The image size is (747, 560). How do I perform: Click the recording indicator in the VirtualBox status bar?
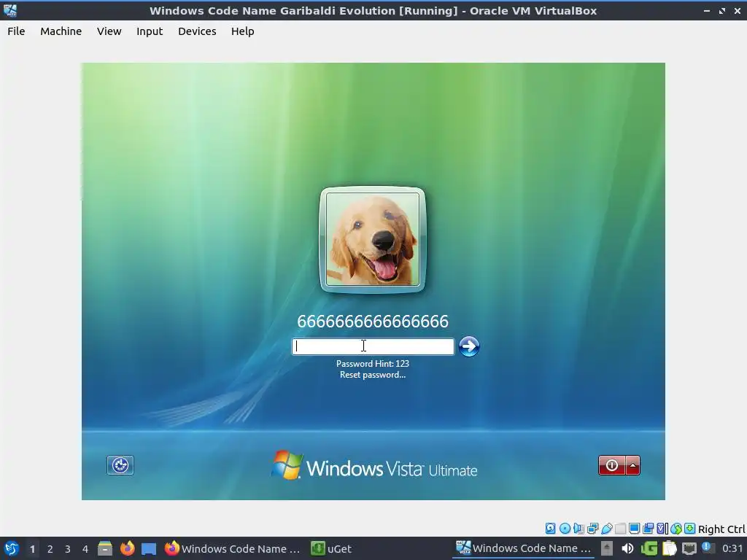click(x=648, y=529)
